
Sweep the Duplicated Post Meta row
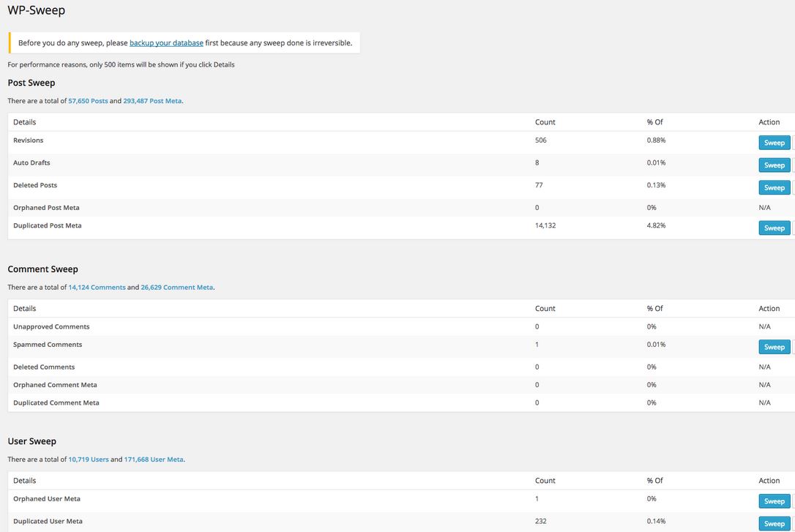775,228
